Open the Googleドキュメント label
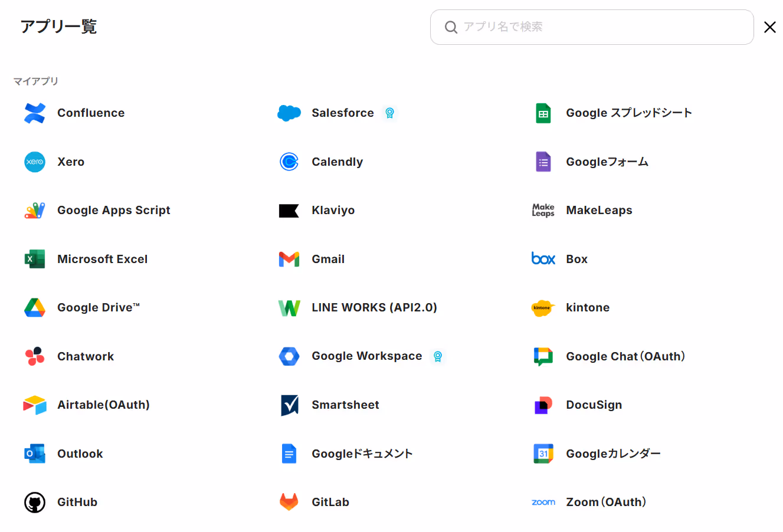Screen dimensions: 783x532 [x=362, y=454]
